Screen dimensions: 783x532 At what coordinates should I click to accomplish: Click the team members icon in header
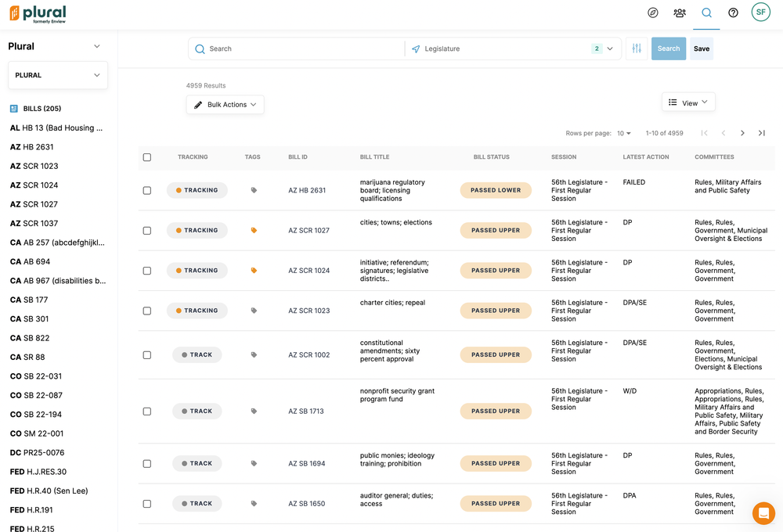click(680, 13)
